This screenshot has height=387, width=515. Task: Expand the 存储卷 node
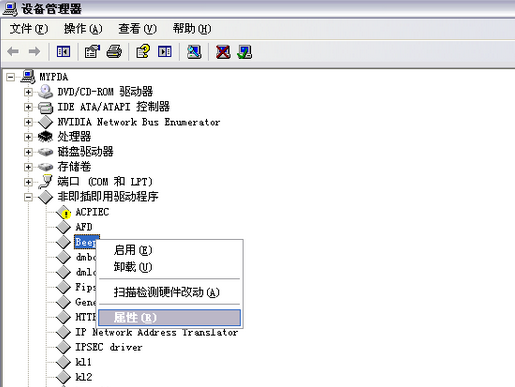tap(28, 167)
